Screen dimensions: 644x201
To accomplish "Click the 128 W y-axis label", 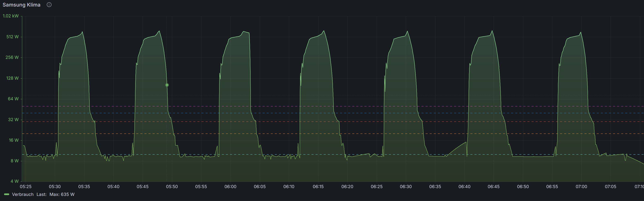I will click(12, 78).
